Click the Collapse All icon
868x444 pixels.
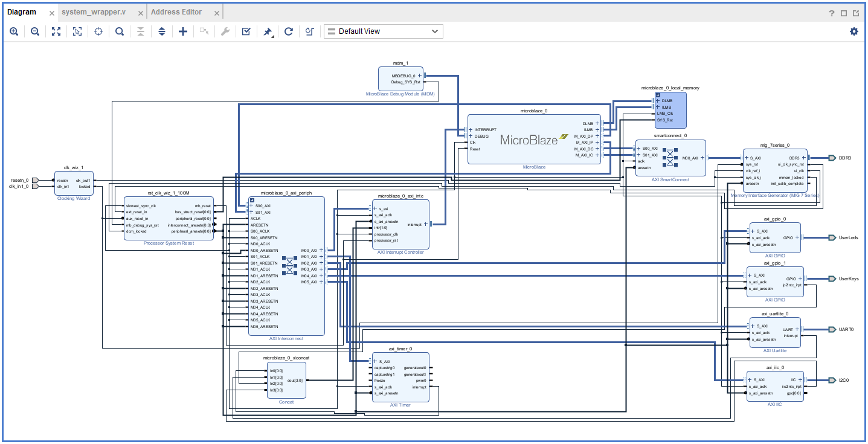click(141, 31)
